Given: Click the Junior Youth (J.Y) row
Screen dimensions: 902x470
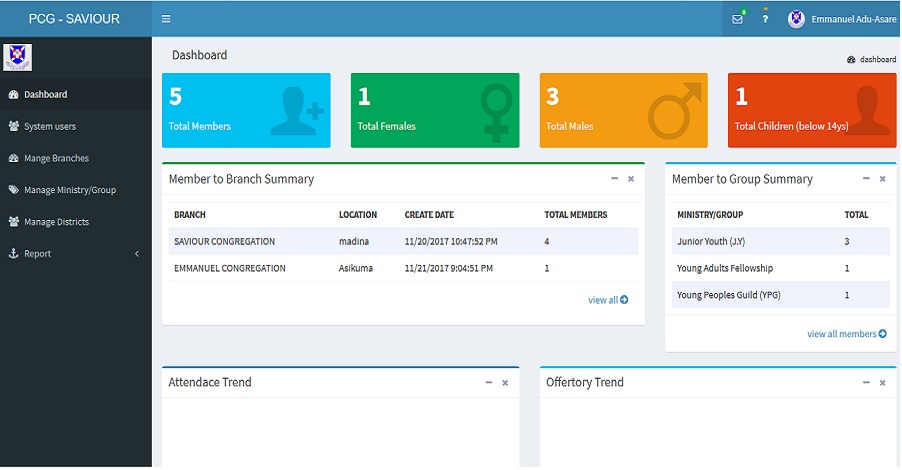Looking at the screenshot, I should (781, 241).
